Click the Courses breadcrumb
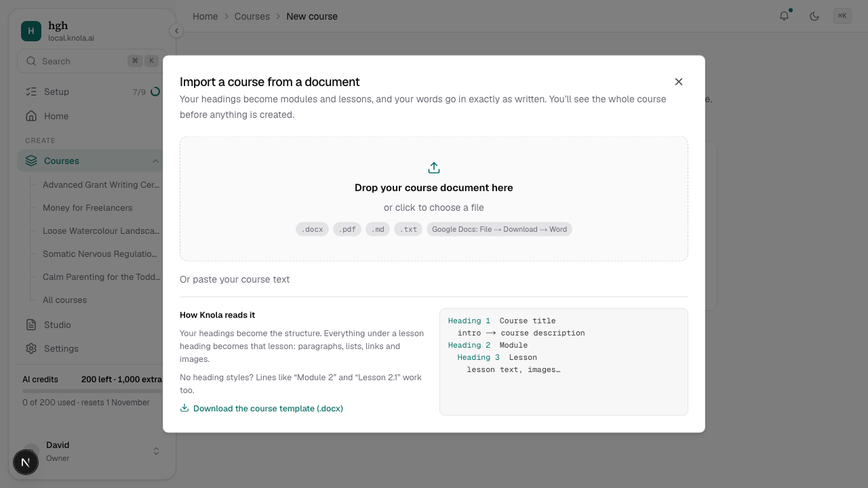Image resolution: width=868 pixels, height=488 pixels. pos(252,16)
